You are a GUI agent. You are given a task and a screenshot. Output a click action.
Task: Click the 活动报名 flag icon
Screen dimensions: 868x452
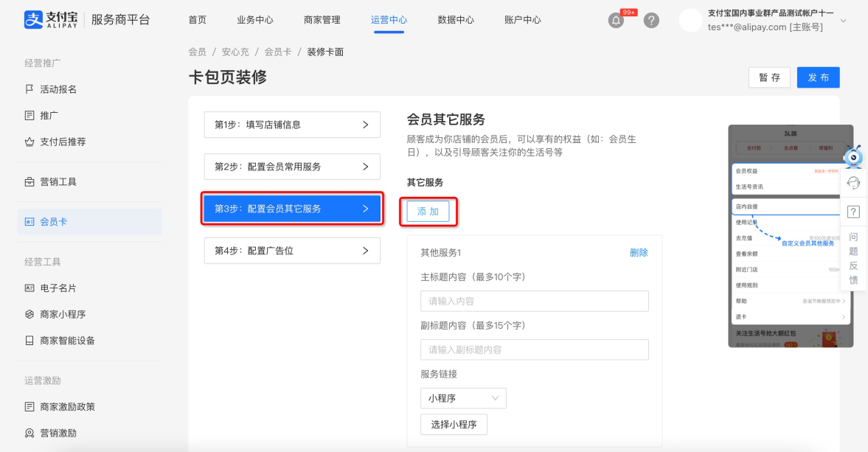[29, 89]
